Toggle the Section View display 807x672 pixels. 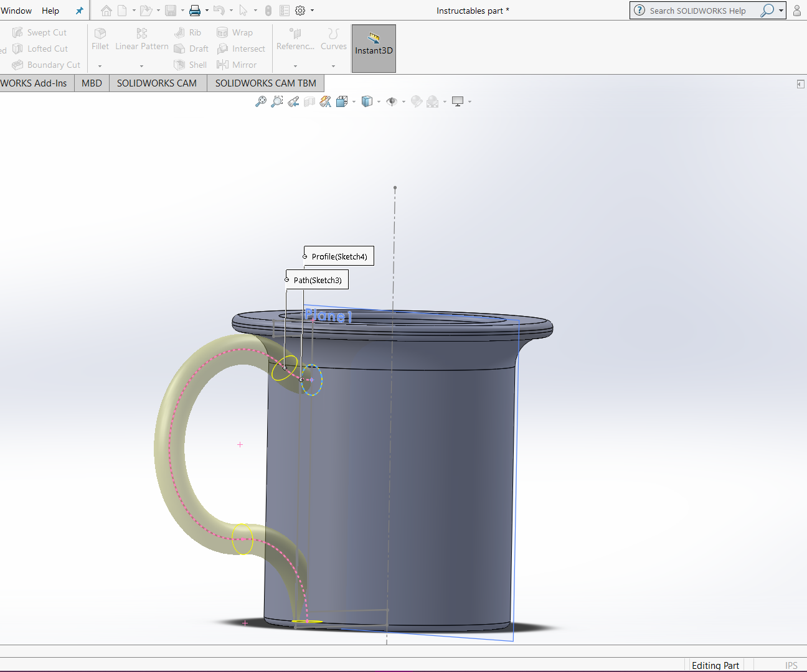click(x=309, y=101)
